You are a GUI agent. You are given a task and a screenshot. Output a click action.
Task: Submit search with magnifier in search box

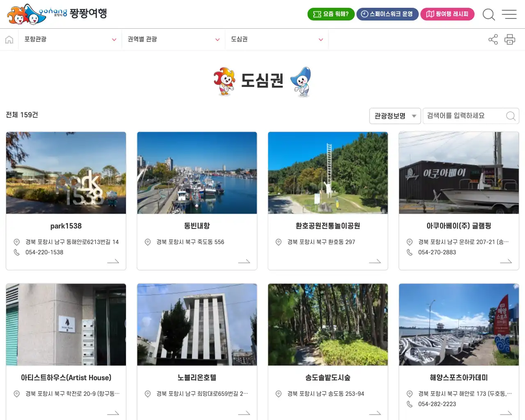click(511, 116)
